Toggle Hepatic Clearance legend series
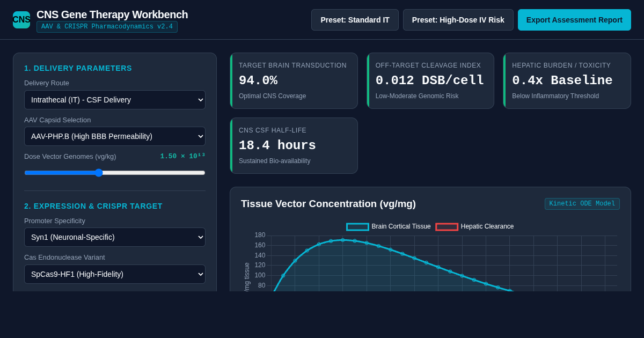 click(x=474, y=226)
